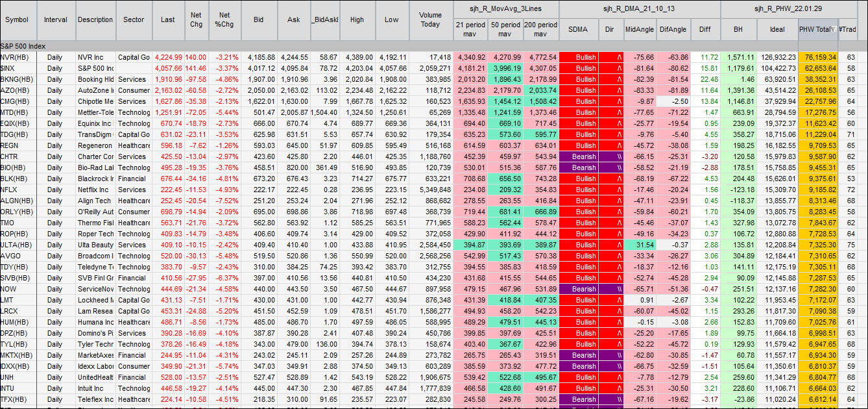868x409 pixels.
Task: Click the volume value 5,349,848
Action: 430,190
